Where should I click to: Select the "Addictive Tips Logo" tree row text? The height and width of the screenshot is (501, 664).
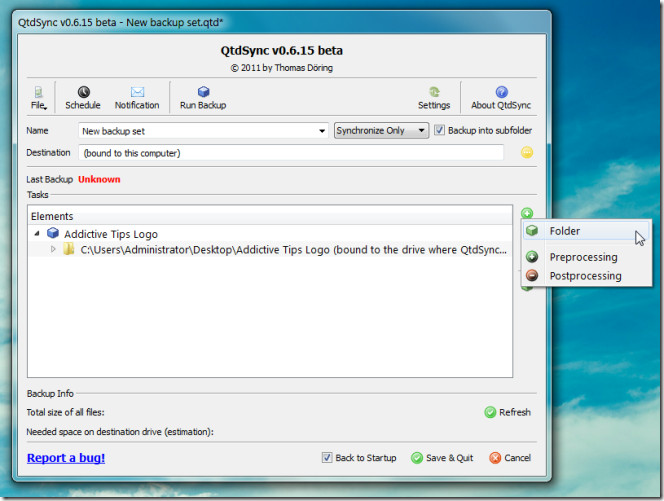111,234
